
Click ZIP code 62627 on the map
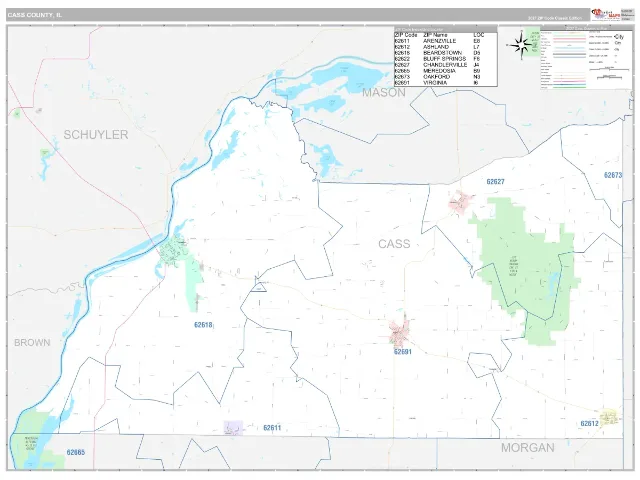(x=496, y=182)
